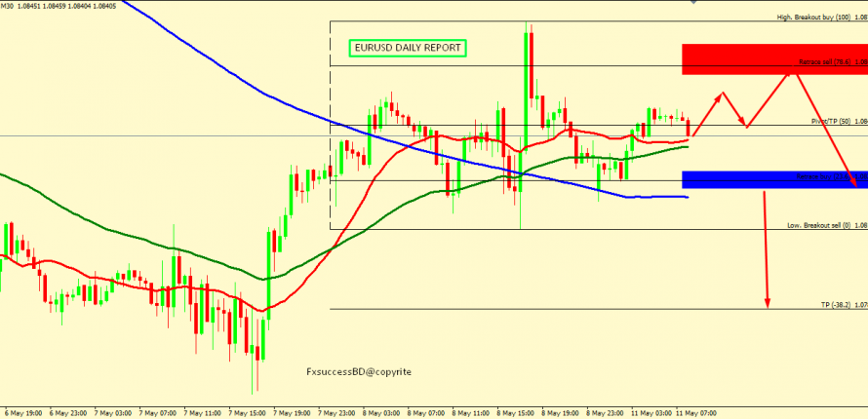Click the red downward arrow head near TP (-38.2)

coord(769,302)
